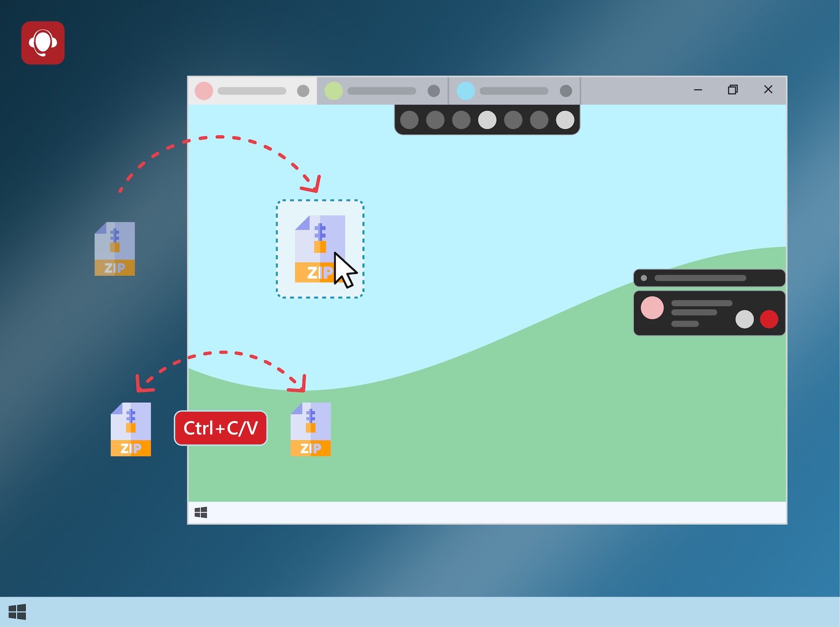Viewport: 840px width, 627px height.
Task: Open the local taskbar Windows Start button
Action: (x=17, y=612)
